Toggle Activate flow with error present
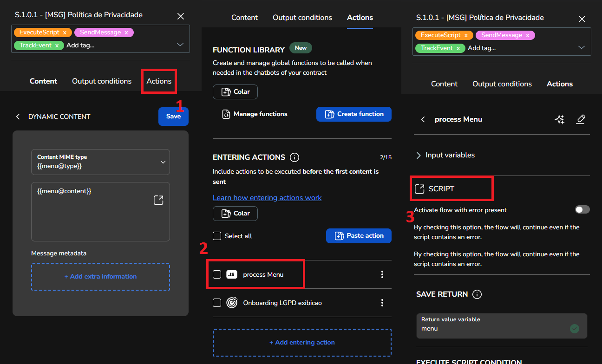Viewport: 602px width, 364px height. pyautogui.click(x=582, y=209)
